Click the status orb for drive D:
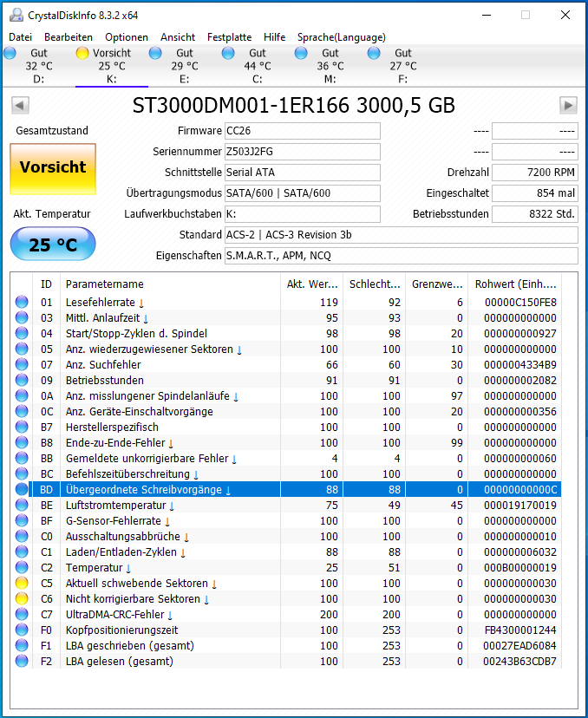 click(x=10, y=53)
